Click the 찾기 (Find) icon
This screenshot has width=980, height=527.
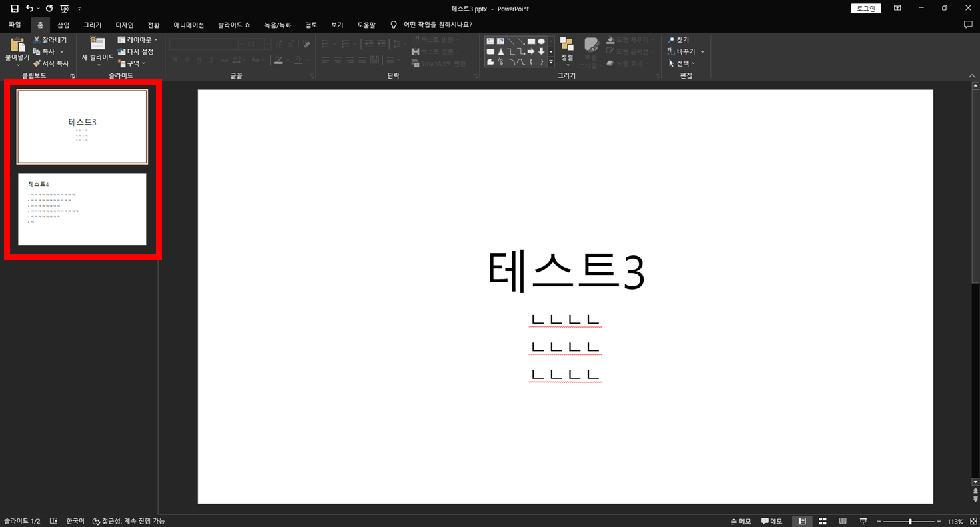[x=670, y=39]
